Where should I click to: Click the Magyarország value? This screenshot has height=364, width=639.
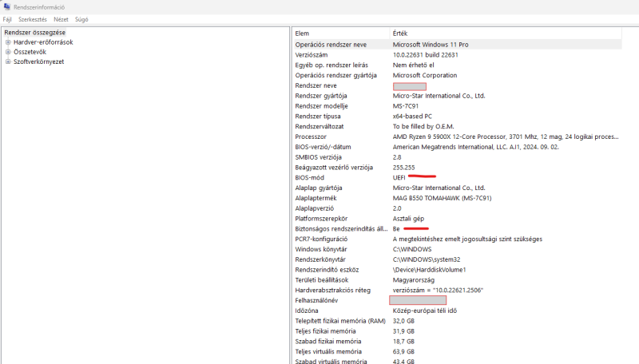tap(413, 279)
